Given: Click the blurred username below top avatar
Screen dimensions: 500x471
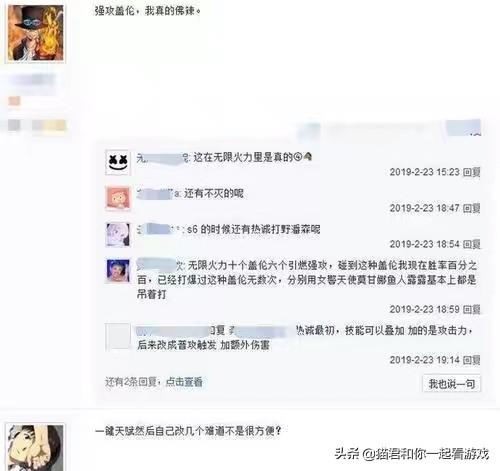Looking at the screenshot, I should pyautogui.click(x=32, y=80).
